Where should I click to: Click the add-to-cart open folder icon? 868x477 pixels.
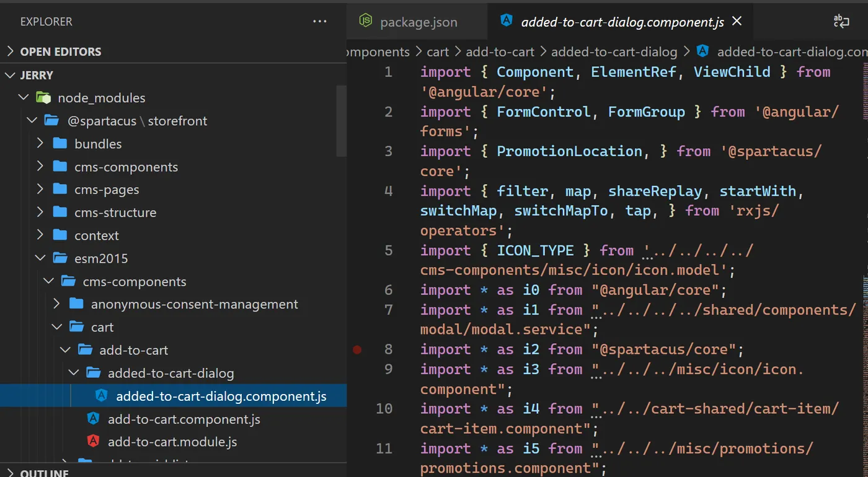point(86,349)
